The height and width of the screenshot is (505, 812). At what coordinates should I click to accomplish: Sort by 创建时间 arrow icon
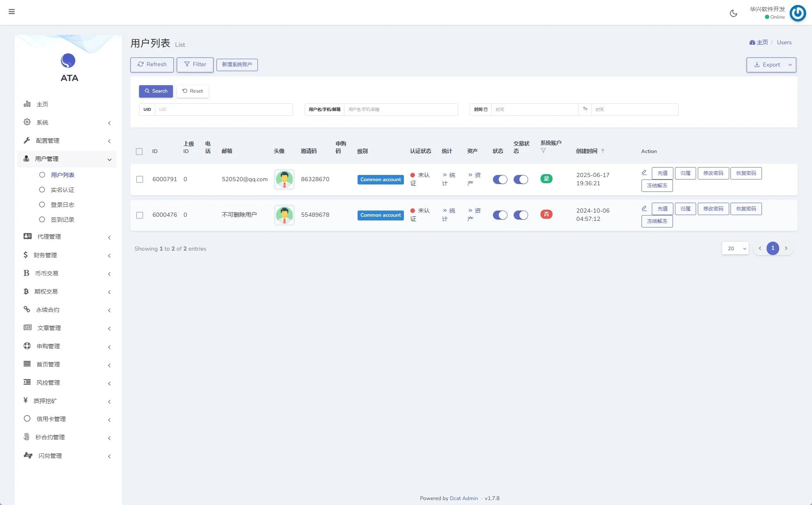[x=603, y=151]
